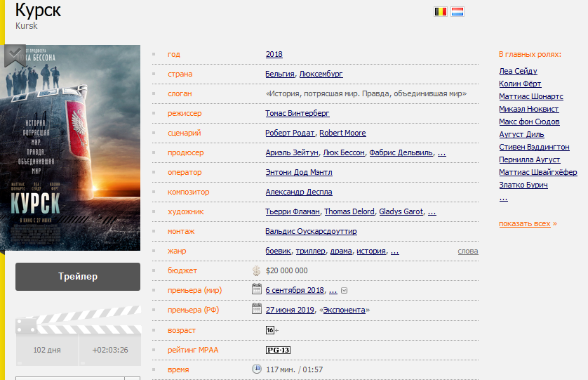The height and width of the screenshot is (380, 588).
Task: Expand more producers ellipsis
Action: click(442, 153)
